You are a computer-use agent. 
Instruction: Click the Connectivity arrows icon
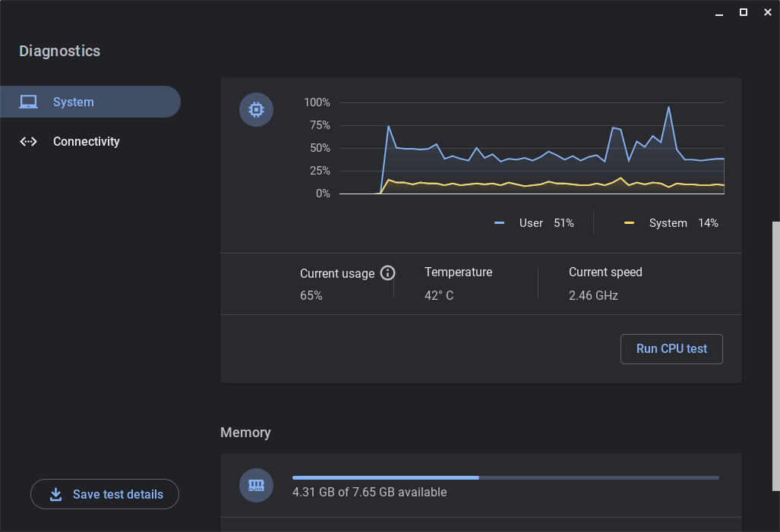click(29, 141)
